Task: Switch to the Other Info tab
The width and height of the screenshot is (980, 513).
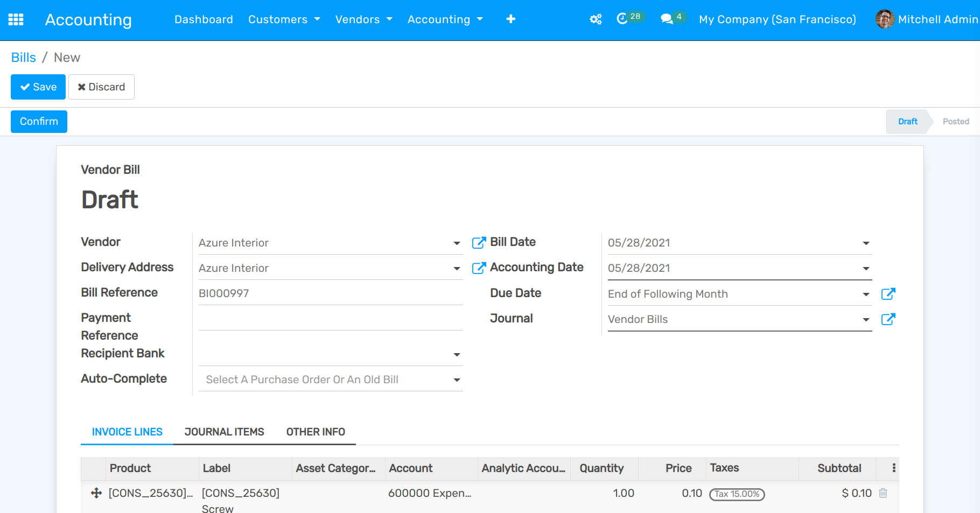Action: pos(316,432)
